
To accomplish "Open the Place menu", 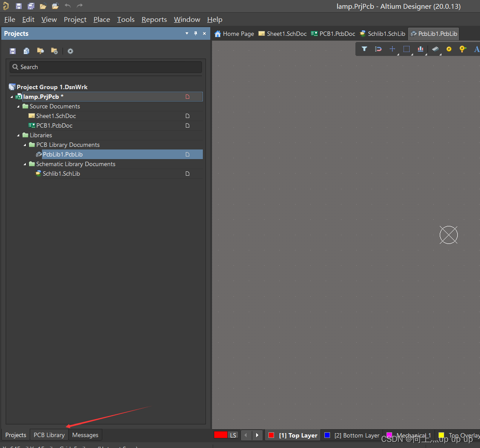I will point(101,20).
